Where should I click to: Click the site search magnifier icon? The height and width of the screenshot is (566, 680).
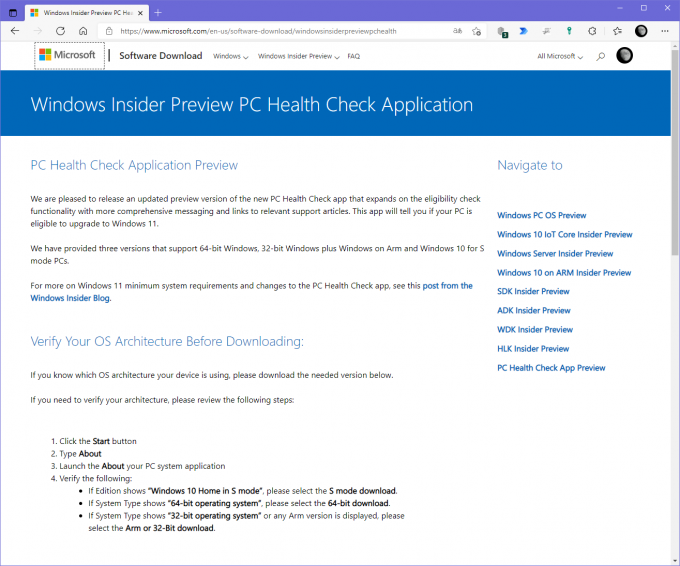(x=601, y=56)
